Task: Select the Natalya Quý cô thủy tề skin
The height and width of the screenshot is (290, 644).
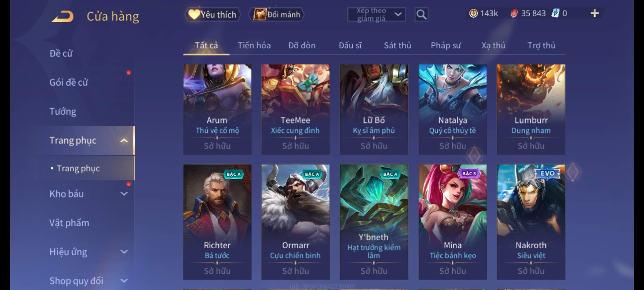Action: click(x=453, y=109)
